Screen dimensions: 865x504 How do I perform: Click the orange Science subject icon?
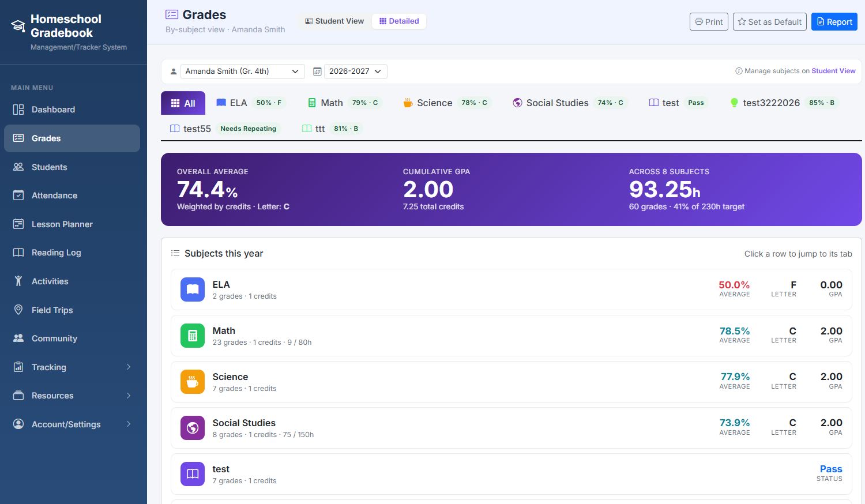click(x=193, y=382)
